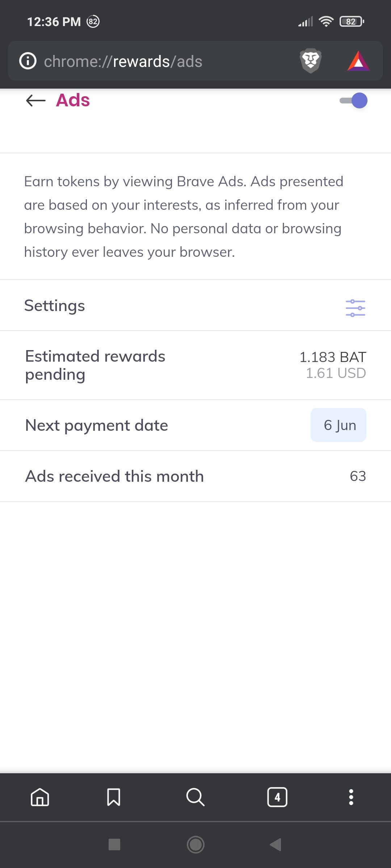Go back using the arrow beside Ads
Screen dimensions: 391x868
(35, 101)
